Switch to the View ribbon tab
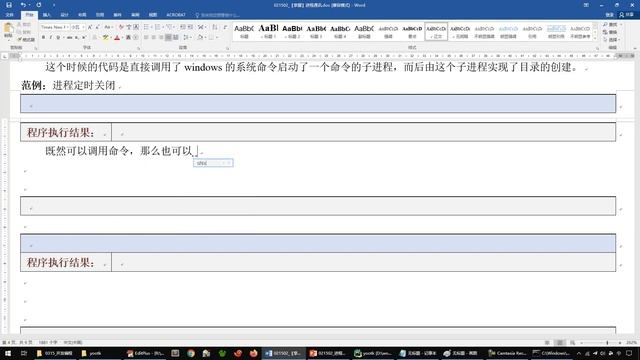 153,15
